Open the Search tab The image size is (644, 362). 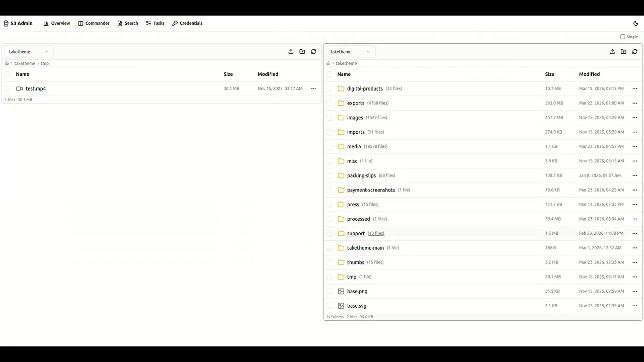coord(128,23)
